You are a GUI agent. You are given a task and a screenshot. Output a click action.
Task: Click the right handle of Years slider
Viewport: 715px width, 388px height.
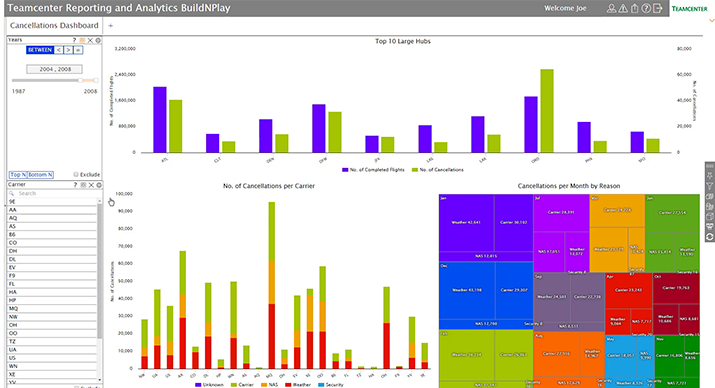(x=96, y=80)
